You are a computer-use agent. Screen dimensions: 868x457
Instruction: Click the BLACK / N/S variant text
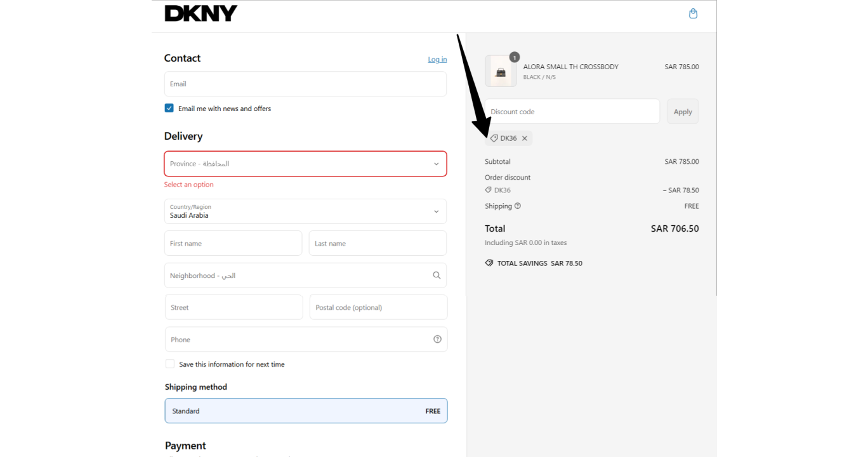(539, 77)
